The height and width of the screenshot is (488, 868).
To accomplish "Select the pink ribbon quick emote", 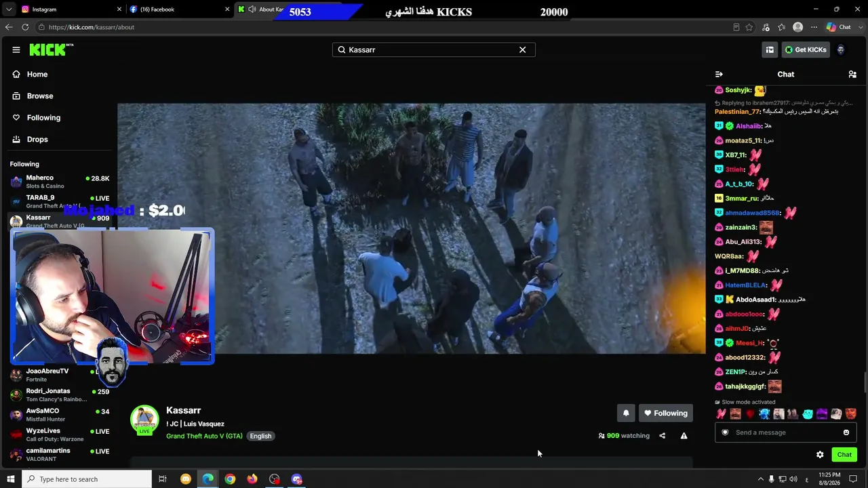I will click(x=721, y=414).
